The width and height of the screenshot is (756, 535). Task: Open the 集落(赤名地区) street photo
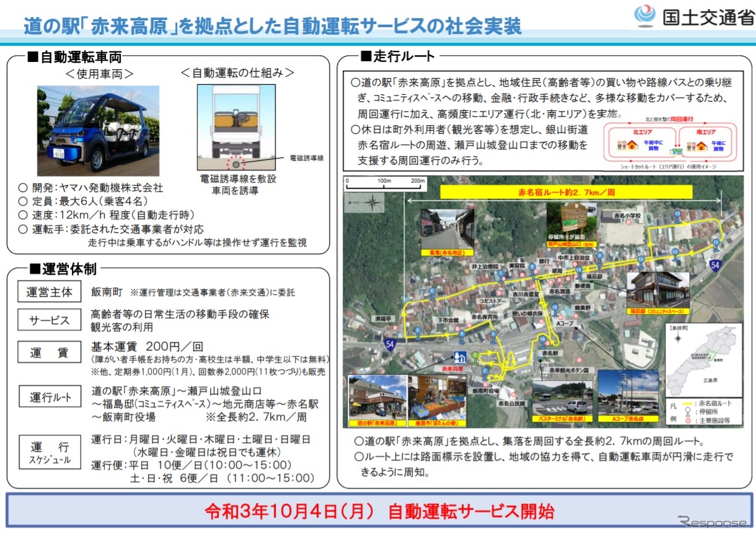447,232
